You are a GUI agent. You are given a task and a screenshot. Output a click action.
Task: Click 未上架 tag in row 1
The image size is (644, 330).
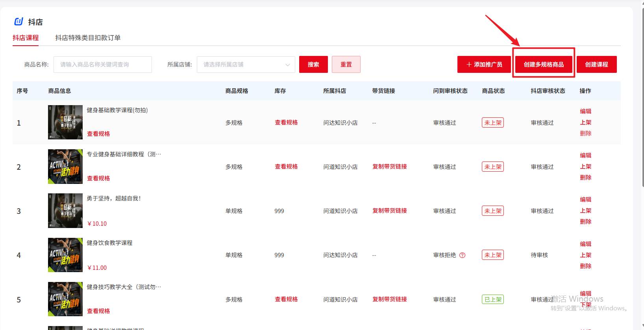click(493, 122)
